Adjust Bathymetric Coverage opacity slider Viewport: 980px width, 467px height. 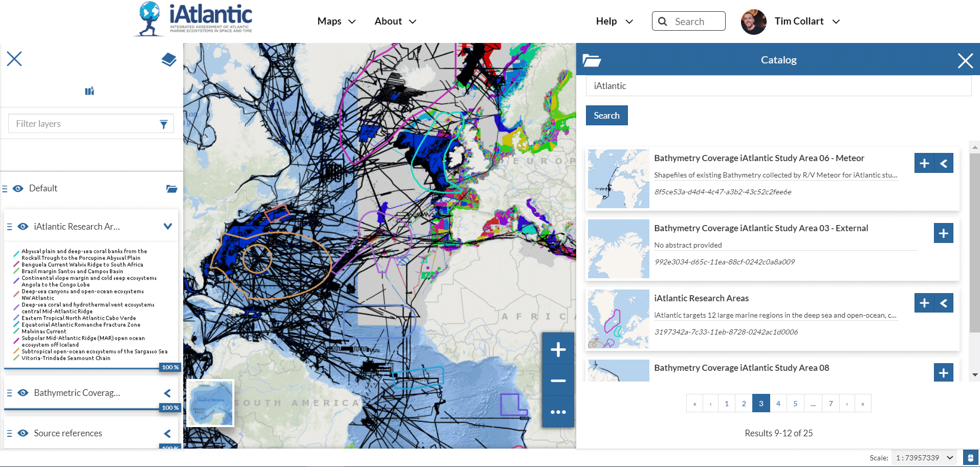tap(92, 408)
